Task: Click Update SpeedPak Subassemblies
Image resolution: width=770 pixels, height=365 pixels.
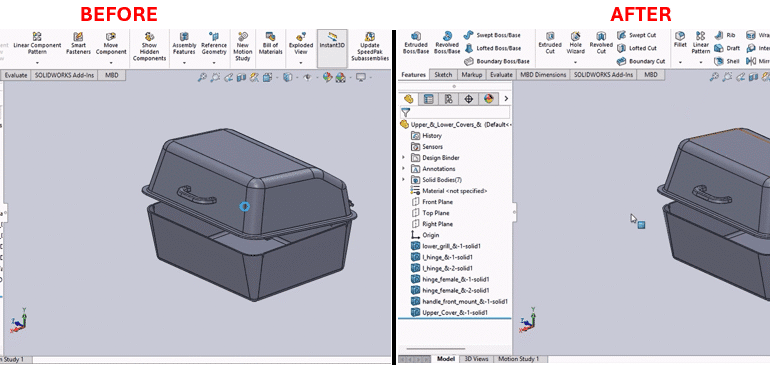Action: click(370, 47)
